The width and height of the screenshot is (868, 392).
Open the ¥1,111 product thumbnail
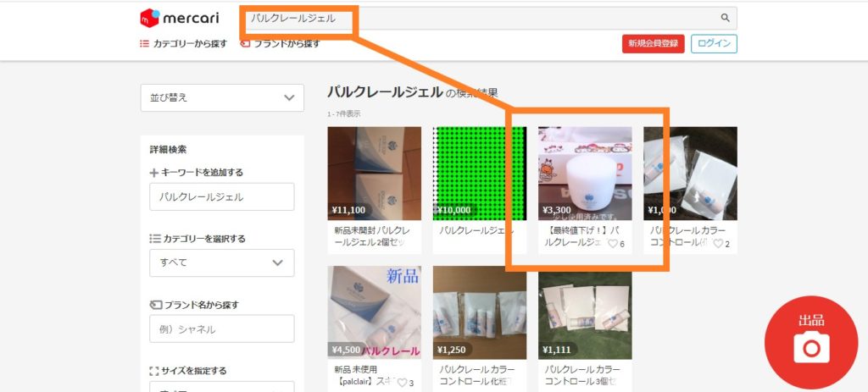[585, 312]
